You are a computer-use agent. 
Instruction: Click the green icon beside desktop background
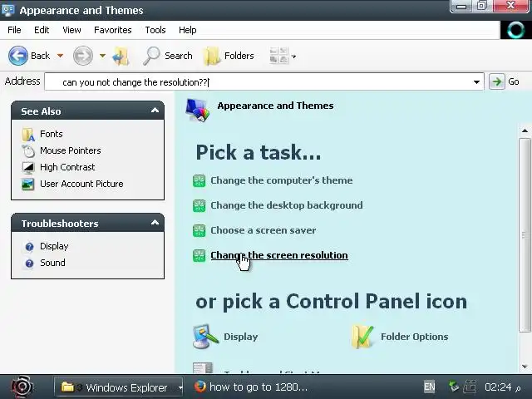pos(199,205)
